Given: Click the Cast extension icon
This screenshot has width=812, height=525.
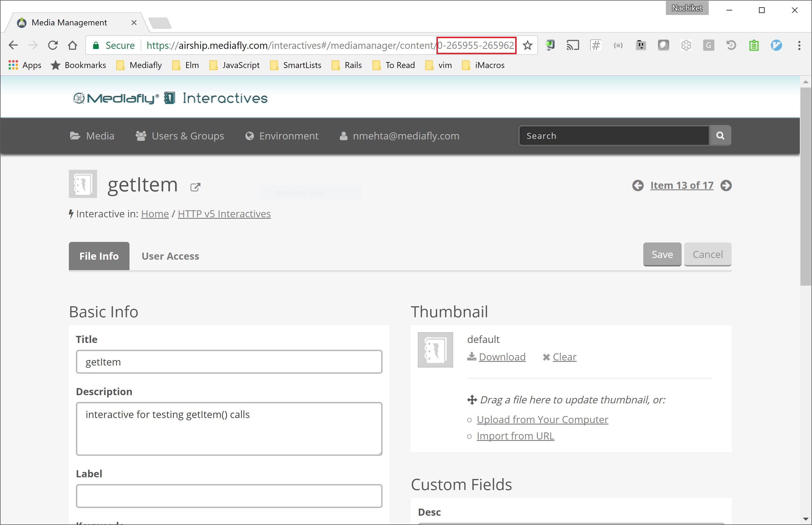Looking at the screenshot, I should (x=572, y=45).
